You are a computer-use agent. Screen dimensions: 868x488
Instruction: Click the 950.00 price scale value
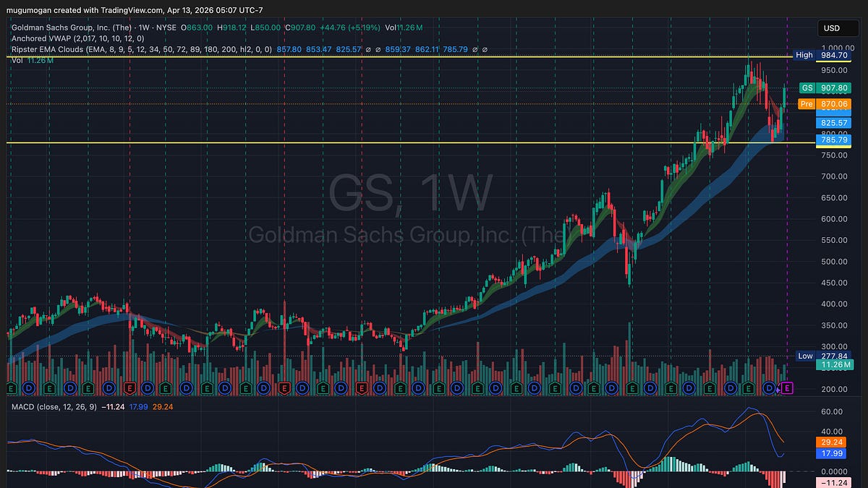click(834, 70)
